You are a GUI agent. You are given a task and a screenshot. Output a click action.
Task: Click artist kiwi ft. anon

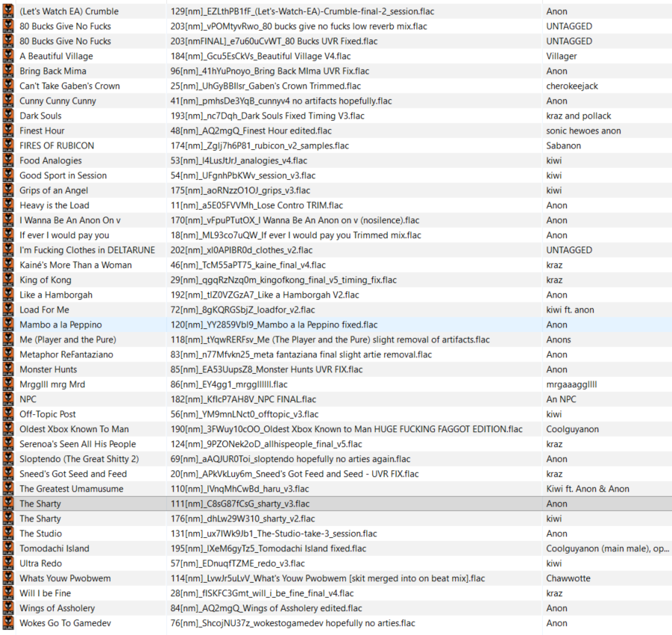coord(570,310)
